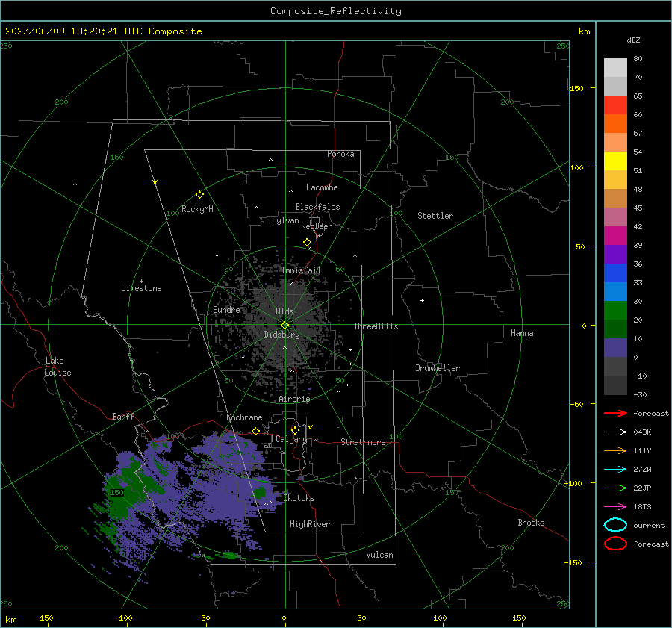Click the Blackfalds label

[317, 207]
